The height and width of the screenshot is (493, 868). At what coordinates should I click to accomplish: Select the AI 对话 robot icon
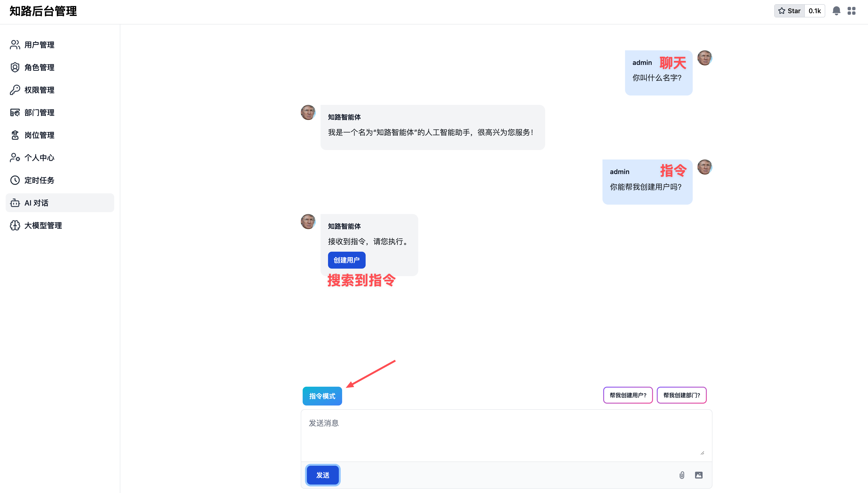point(15,203)
